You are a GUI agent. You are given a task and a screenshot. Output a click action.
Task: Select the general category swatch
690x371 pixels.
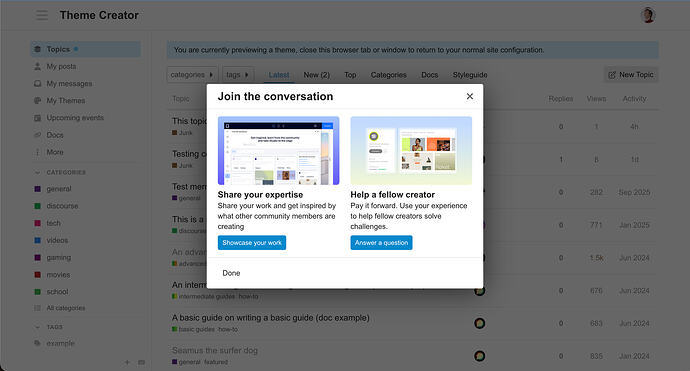click(37, 189)
